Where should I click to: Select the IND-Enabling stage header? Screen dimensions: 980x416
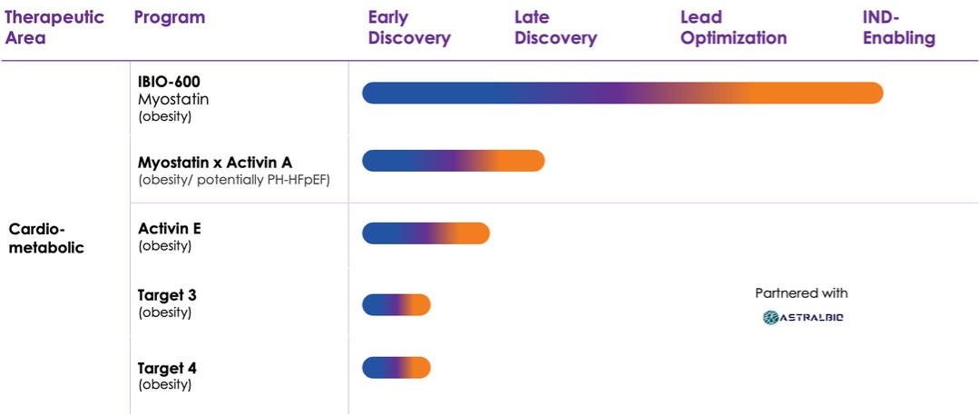[898, 27]
